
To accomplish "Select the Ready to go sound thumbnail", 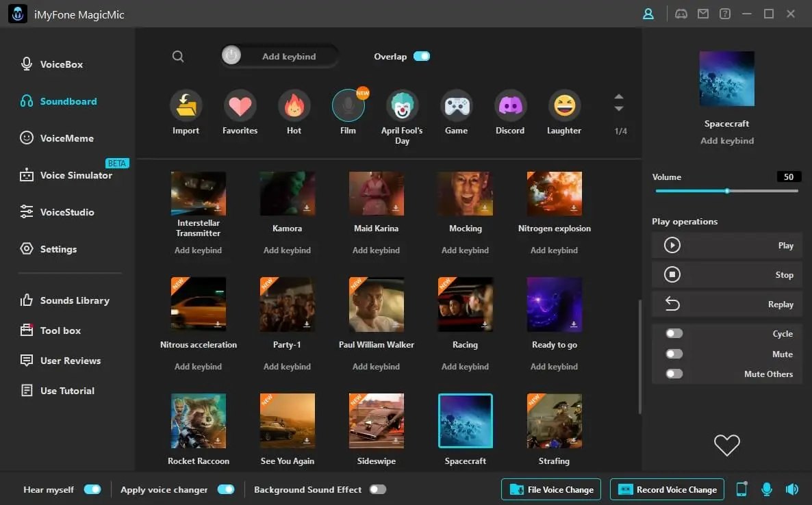I will (x=554, y=305).
